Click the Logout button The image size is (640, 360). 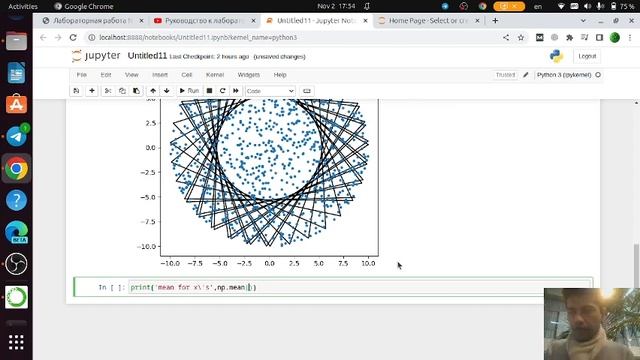pyautogui.click(x=587, y=56)
